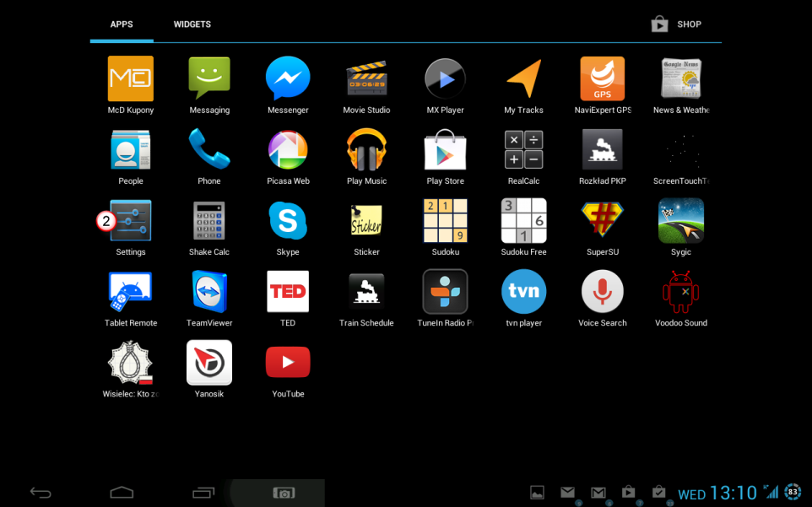Screen dimensions: 812x507
Task: Open Picasa Web
Action: click(x=288, y=150)
